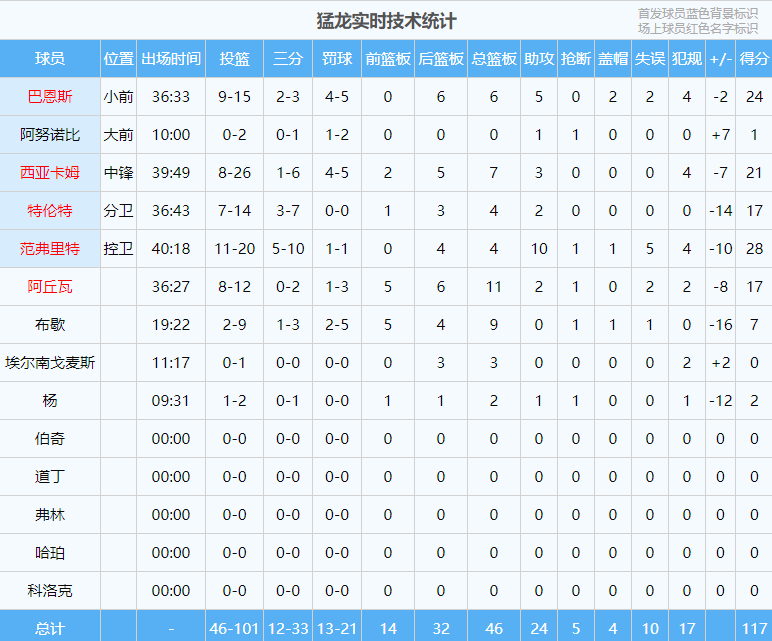
Task: Click the 位置 column header
Action: tap(118, 59)
